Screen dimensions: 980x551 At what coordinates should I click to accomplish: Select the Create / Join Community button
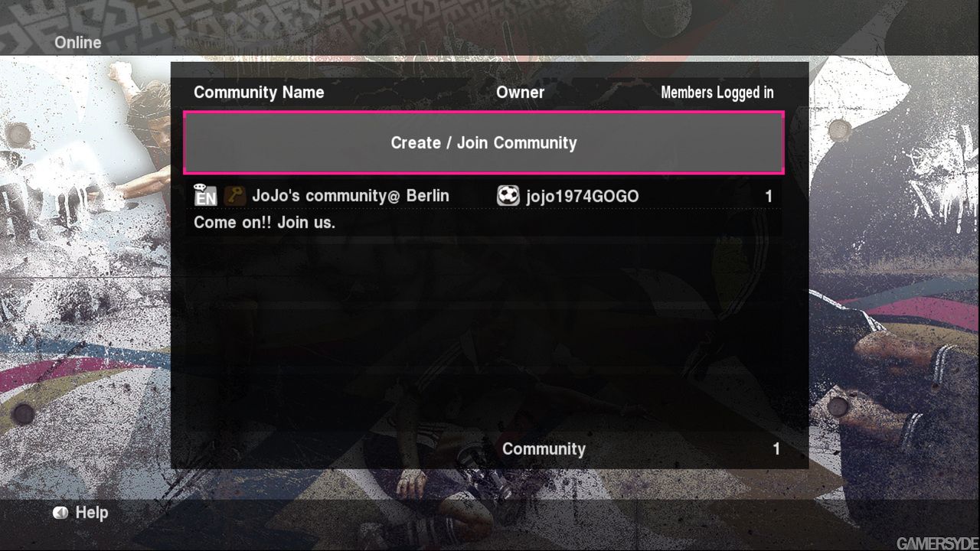(x=484, y=143)
